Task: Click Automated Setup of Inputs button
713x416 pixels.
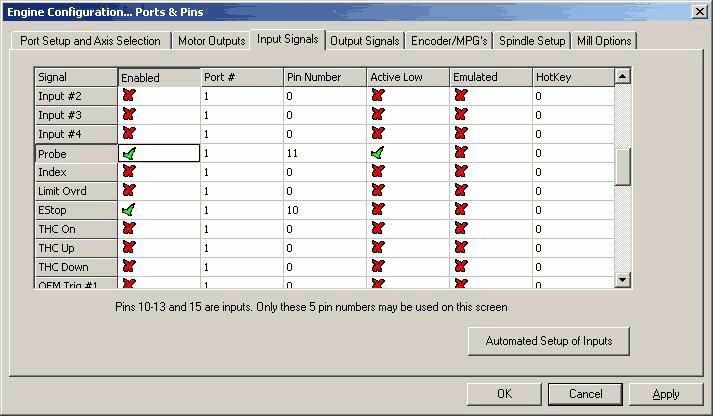Action: [x=548, y=341]
